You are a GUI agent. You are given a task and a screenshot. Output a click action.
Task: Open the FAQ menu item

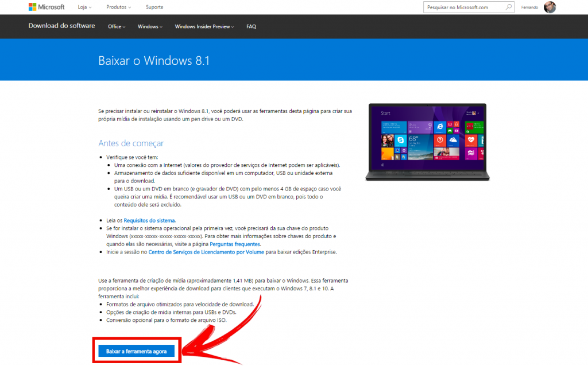(252, 26)
